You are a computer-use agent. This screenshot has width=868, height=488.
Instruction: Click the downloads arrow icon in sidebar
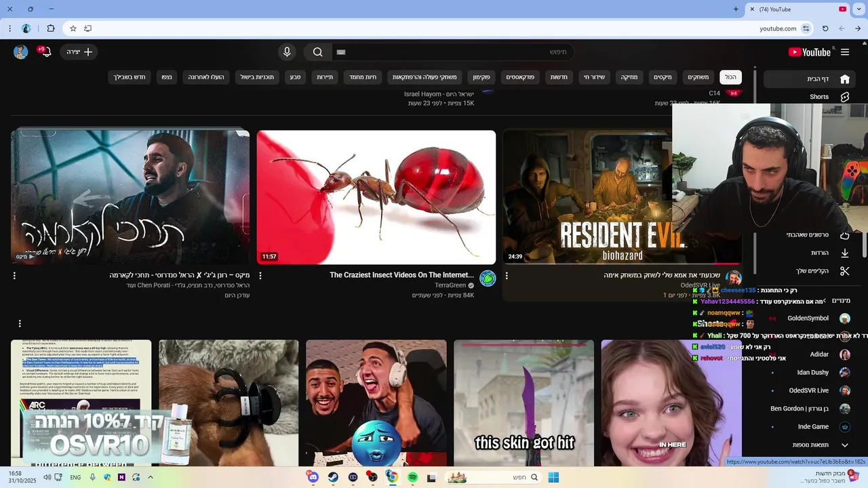845,253
